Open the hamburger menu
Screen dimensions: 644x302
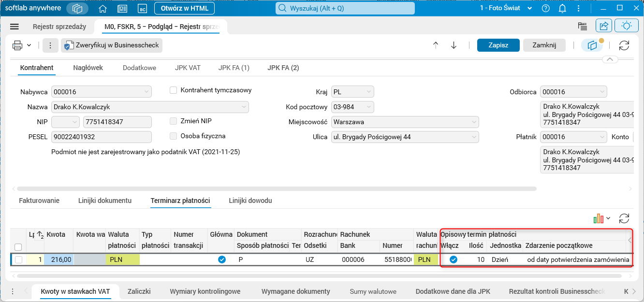(x=15, y=27)
